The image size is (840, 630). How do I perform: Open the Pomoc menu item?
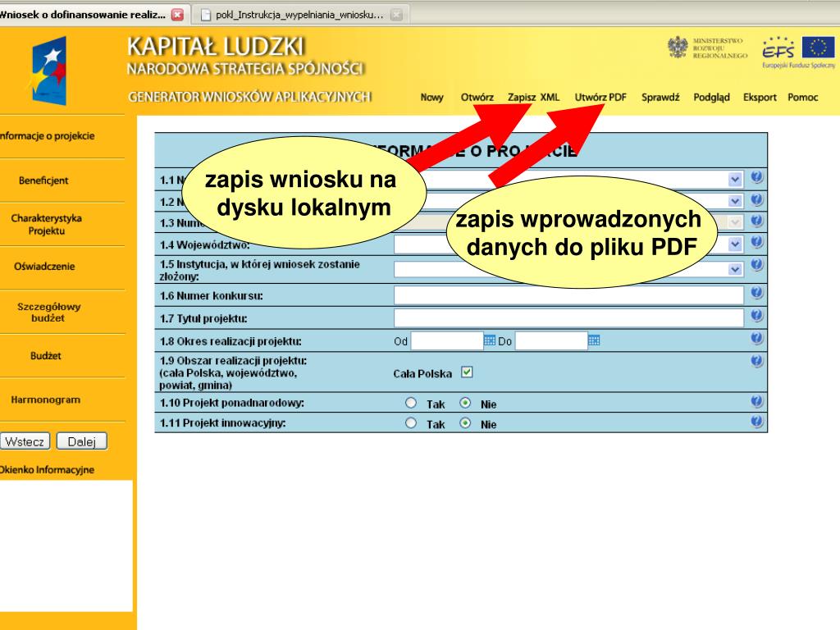802,98
